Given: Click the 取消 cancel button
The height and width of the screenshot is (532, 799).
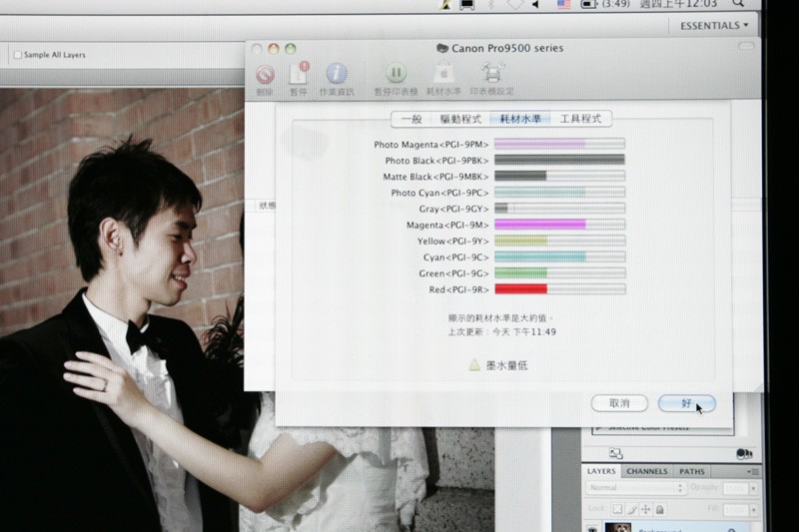Looking at the screenshot, I should pyautogui.click(x=619, y=403).
